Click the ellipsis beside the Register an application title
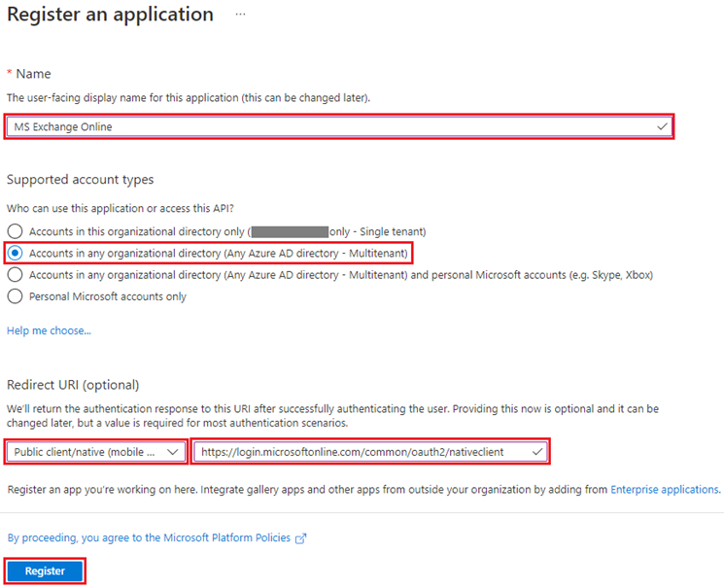This screenshot has width=724, height=588. click(240, 16)
